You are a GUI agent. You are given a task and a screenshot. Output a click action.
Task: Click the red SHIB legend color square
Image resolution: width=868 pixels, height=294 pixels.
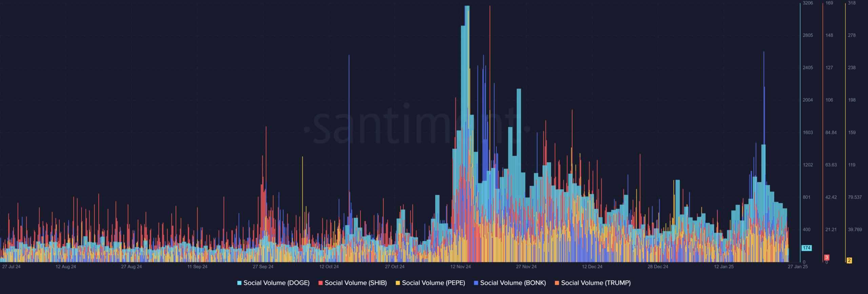[x=320, y=283]
